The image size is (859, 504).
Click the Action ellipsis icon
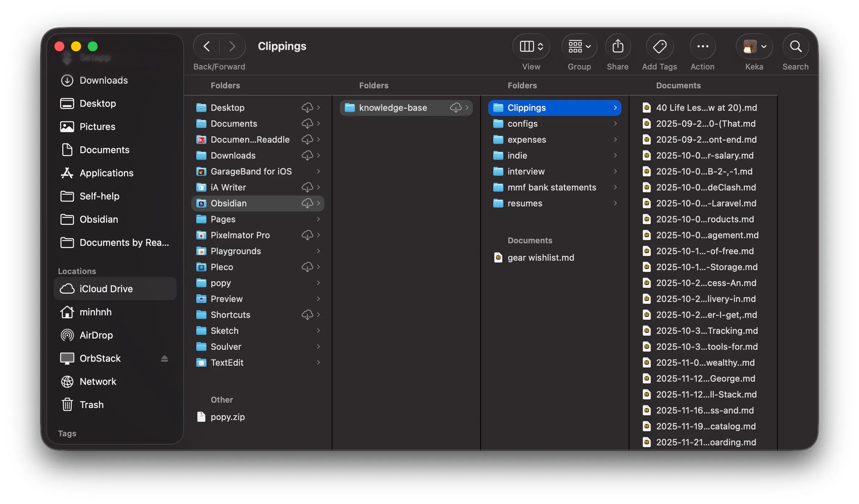click(x=702, y=46)
